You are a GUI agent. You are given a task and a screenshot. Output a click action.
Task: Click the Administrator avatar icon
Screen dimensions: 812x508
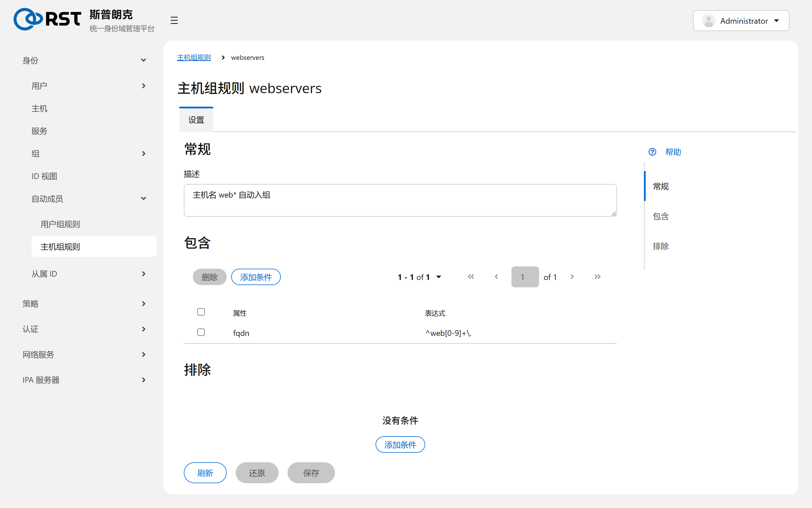point(708,21)
